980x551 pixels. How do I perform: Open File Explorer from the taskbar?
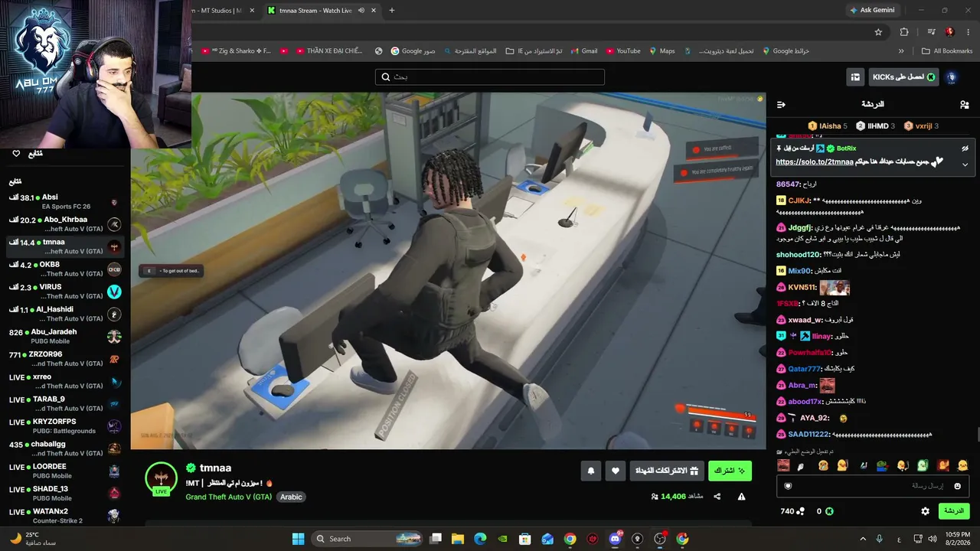(x=458, y=539)
